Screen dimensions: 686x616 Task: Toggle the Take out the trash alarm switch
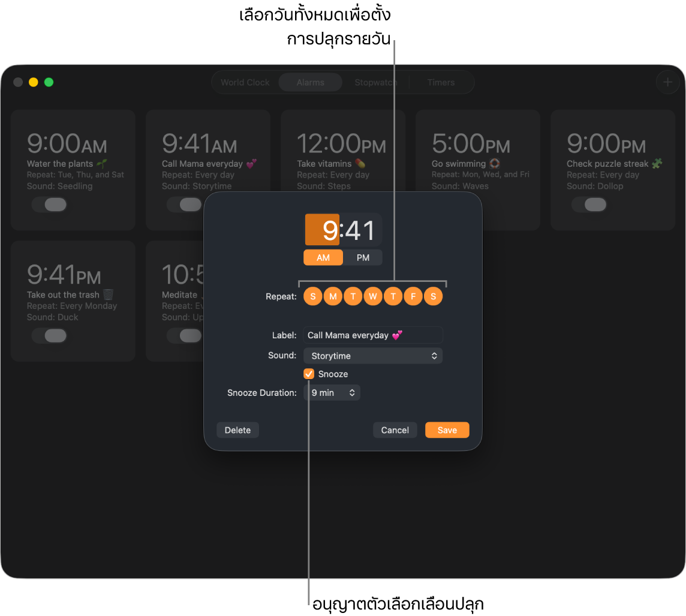49,335
